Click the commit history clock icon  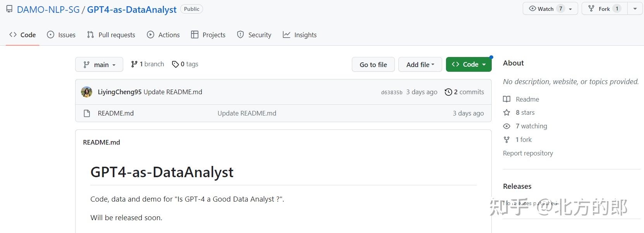tap(448, 92)
